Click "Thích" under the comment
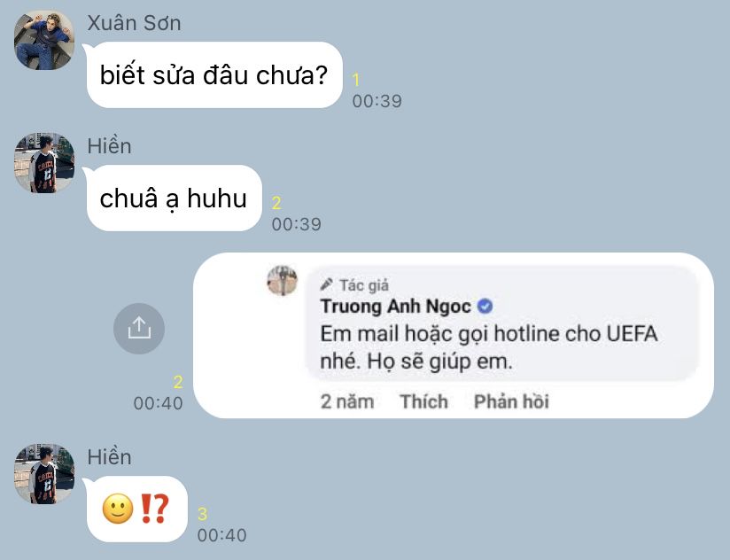The image size is (730, 560). 423,401
